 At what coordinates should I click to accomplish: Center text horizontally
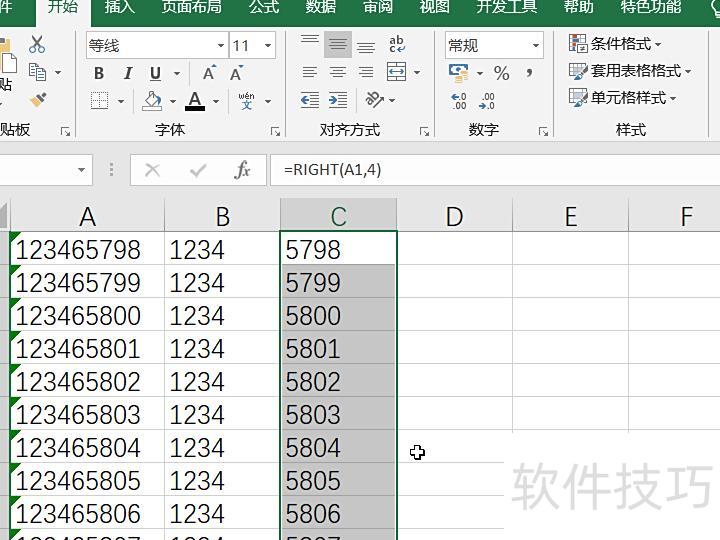[338, 72]
